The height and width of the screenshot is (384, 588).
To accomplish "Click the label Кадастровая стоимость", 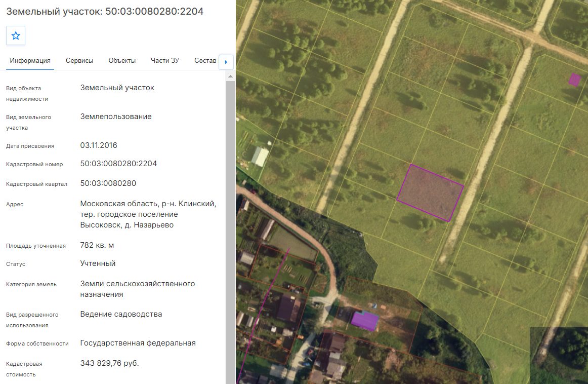I will click(x=24, y=369).
